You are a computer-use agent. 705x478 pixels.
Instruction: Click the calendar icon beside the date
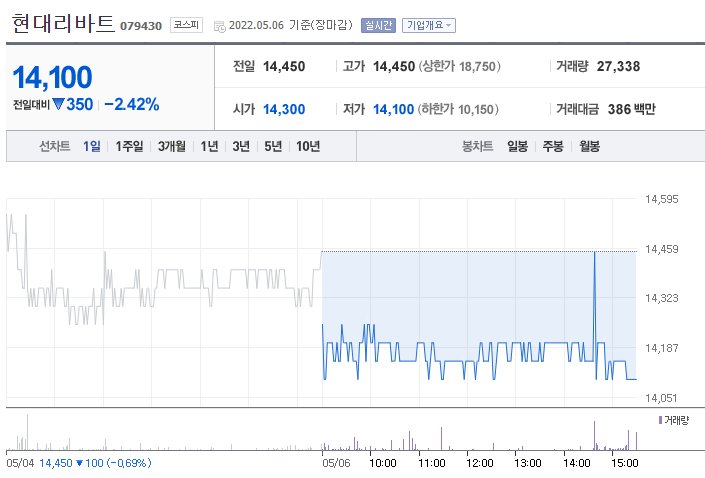click(219, 27)
